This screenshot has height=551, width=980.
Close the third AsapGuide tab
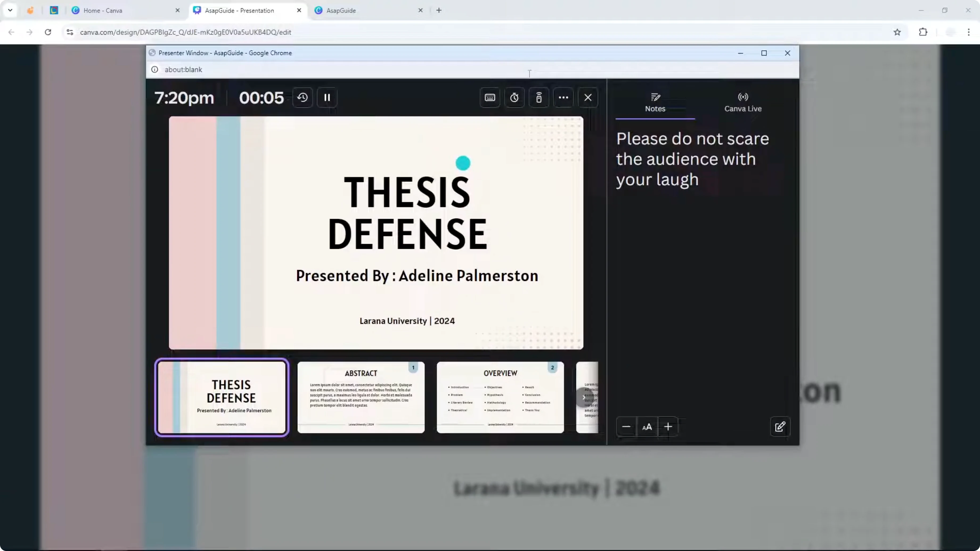(420, 10)
